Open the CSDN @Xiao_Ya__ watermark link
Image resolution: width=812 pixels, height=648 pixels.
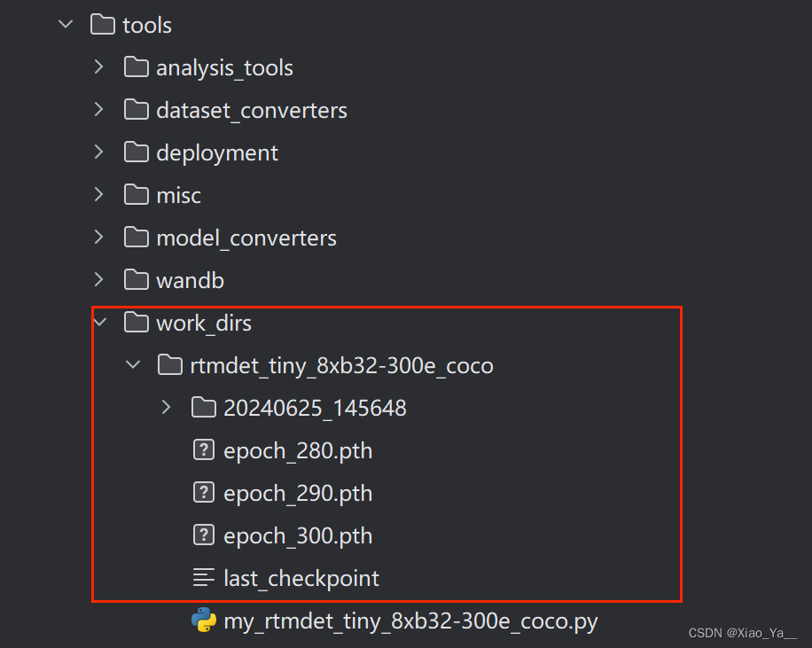[x=743, y=633]
